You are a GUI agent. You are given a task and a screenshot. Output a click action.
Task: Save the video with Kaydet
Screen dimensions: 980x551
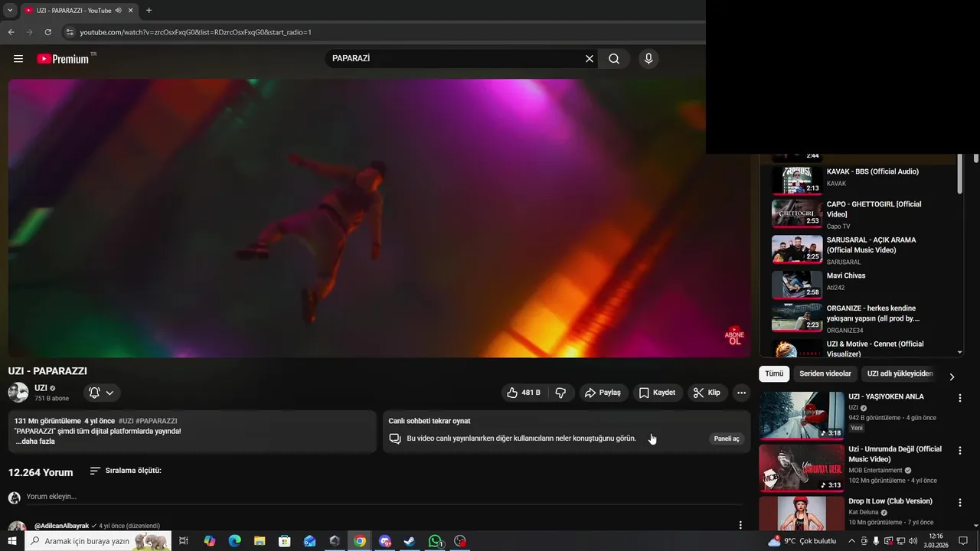[658, 393]
